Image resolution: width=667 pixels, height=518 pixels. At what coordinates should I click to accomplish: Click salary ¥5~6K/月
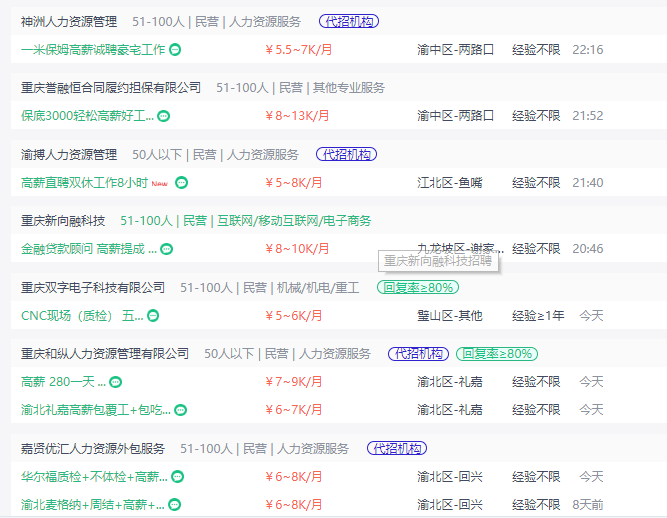[x=293, y=316]
